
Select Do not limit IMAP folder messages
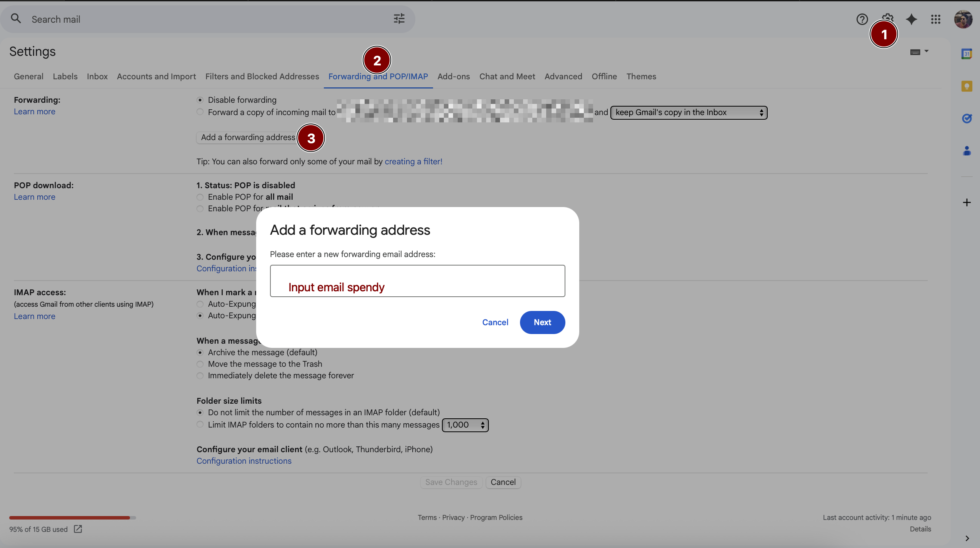pyautogui.click(x=200, y=413)
